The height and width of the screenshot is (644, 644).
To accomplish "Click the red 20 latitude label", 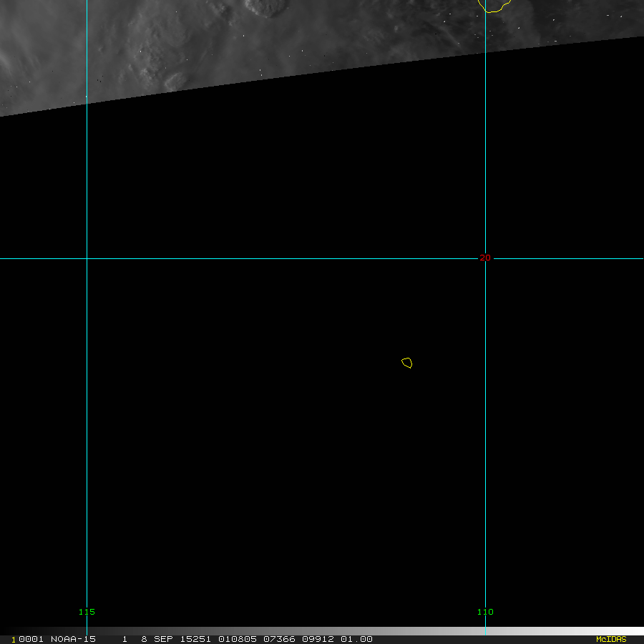I will (485, 258).
